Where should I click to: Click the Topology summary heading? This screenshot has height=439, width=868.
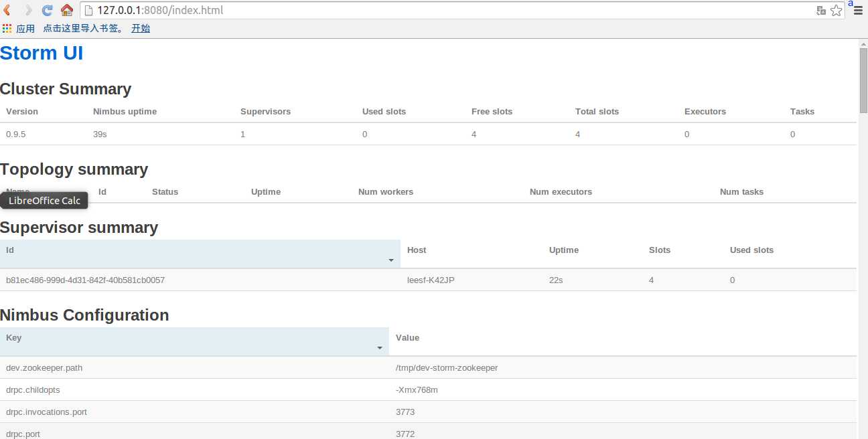pos(74,169)
